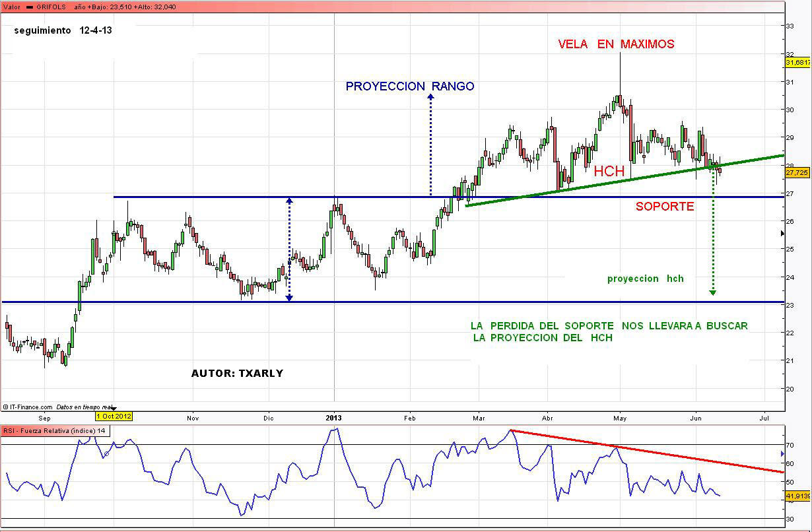Select the PROYECCION RANGO text annotation

409,86
